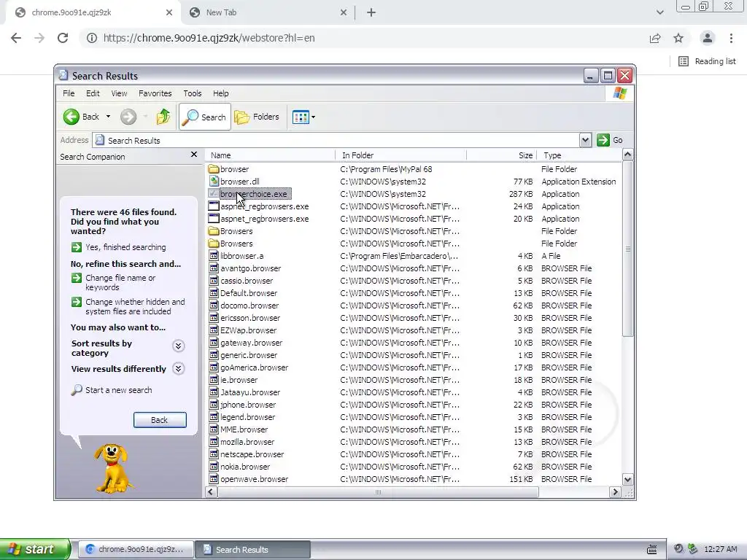The width and height of the screenshot is (747, 560).
Task: Click the Up folder toolbar icon
Action: click(x=163, y=117)
